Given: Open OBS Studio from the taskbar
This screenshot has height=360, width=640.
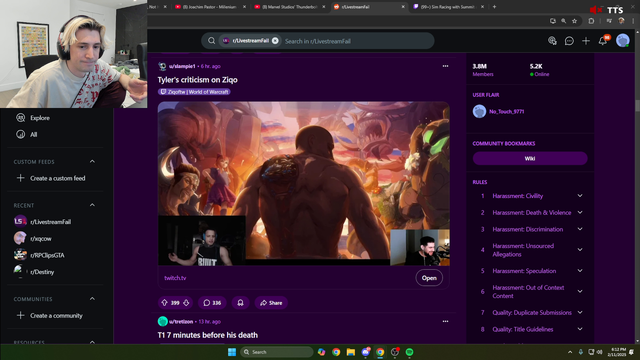Looking at the screenshot, I should (395, 352).
